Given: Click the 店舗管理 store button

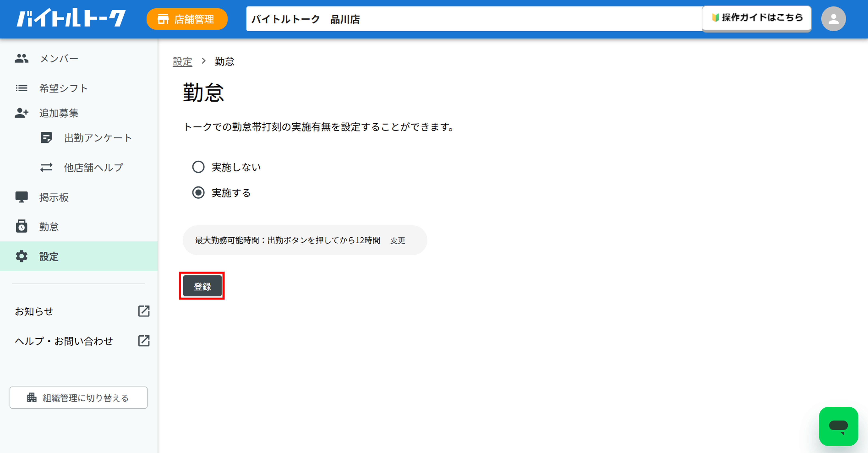Looking at the screenshot, I should 187,19.
